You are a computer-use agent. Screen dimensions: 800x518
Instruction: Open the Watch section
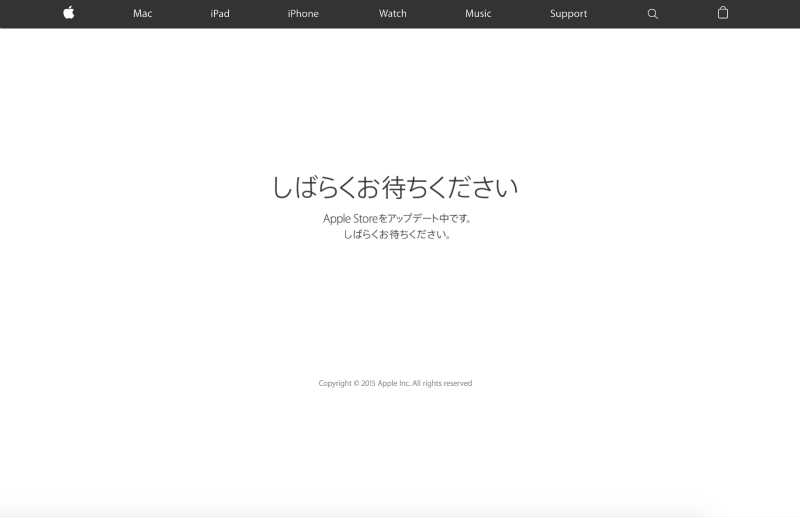click(393, 14)
